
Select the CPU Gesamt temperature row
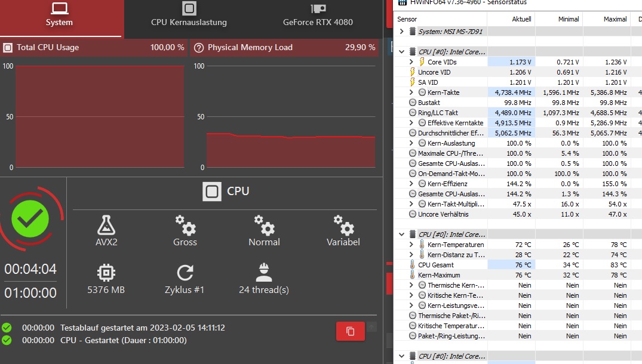pos(518,264)
